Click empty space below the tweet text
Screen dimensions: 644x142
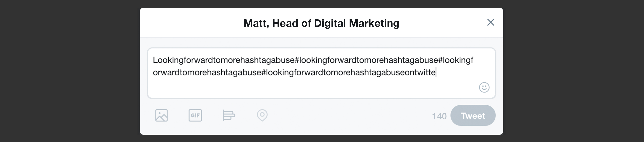point(300,88)
